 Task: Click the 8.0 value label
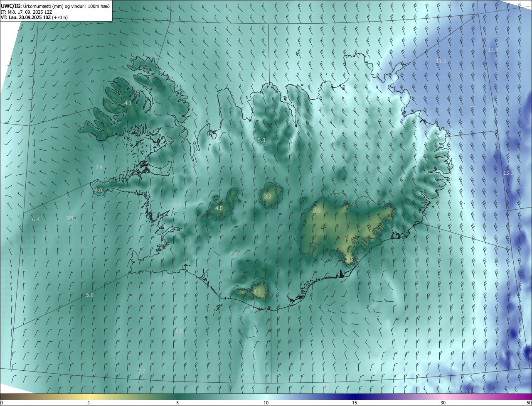(179, 331)
